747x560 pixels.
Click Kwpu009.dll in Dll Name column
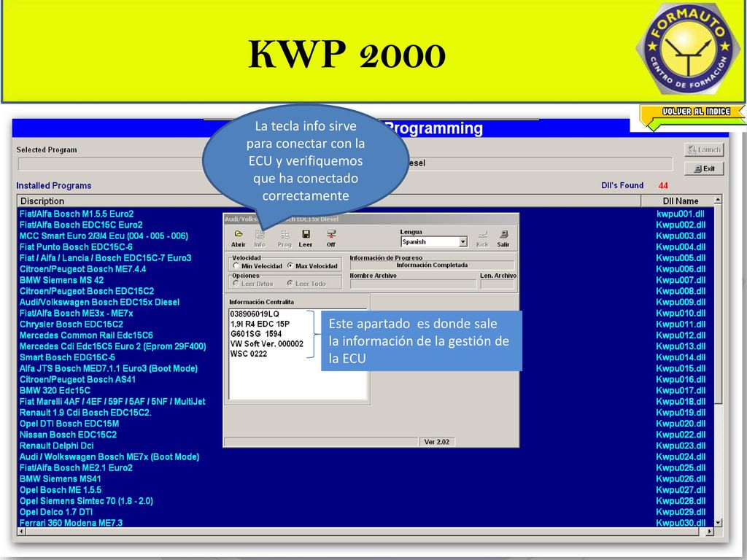[x=681, y=302]
